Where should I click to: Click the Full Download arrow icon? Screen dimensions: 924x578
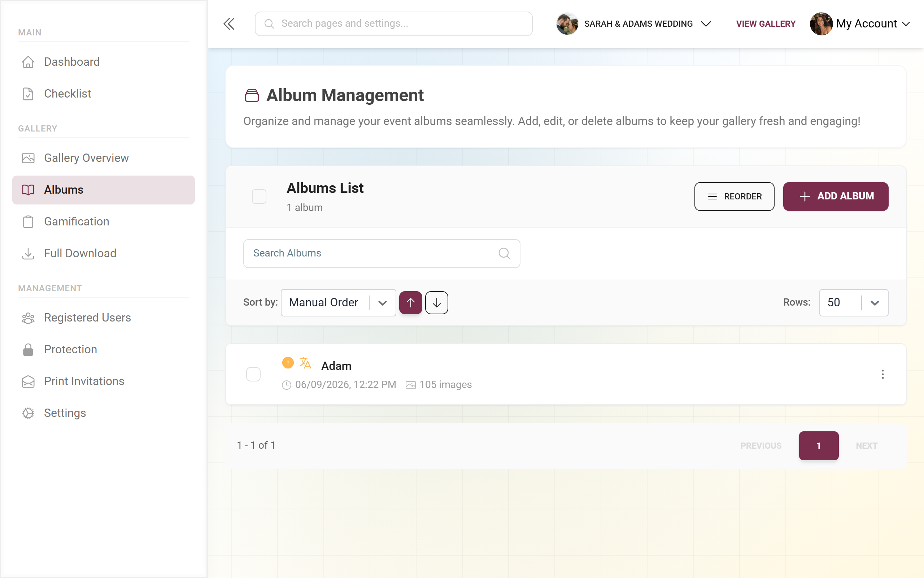coord(28,254)
